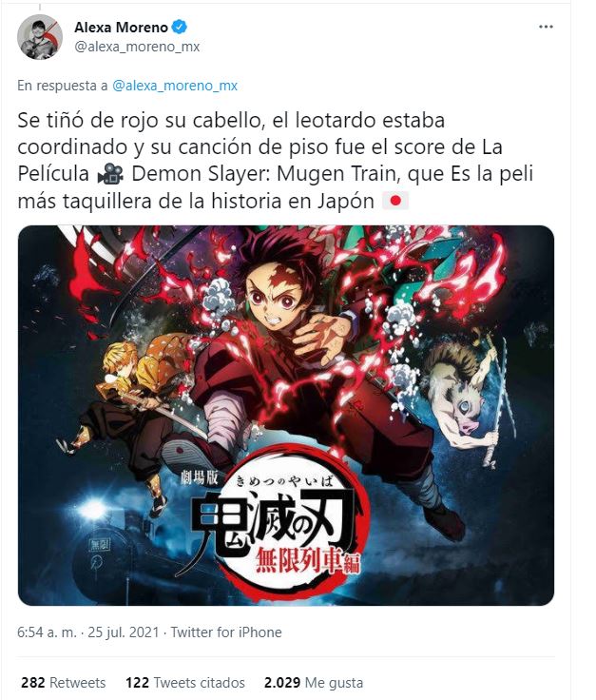View the 122 Tweets citados list
This screenshot has height=700, width=596.
click(x=185, y=683)
